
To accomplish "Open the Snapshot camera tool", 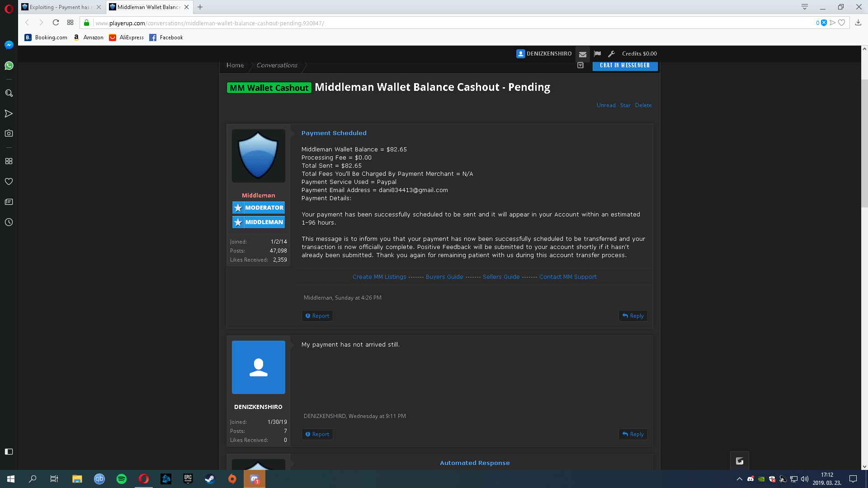I will (x=9, y=133).
